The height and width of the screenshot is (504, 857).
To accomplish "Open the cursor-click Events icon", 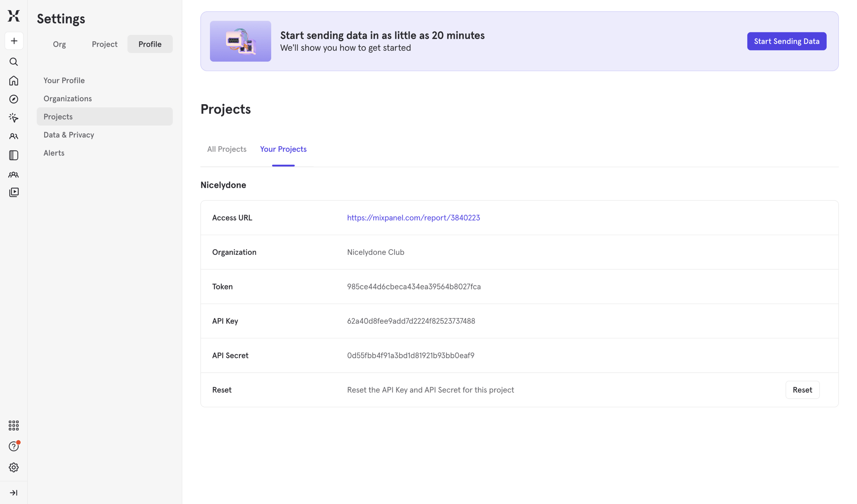I will coord(14,118).
